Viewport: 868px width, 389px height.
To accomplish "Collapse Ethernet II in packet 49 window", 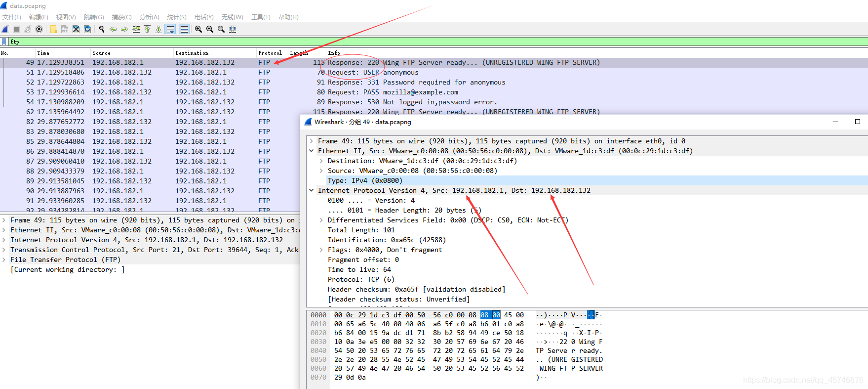I will pyautogui.click(x=312, y=151).
